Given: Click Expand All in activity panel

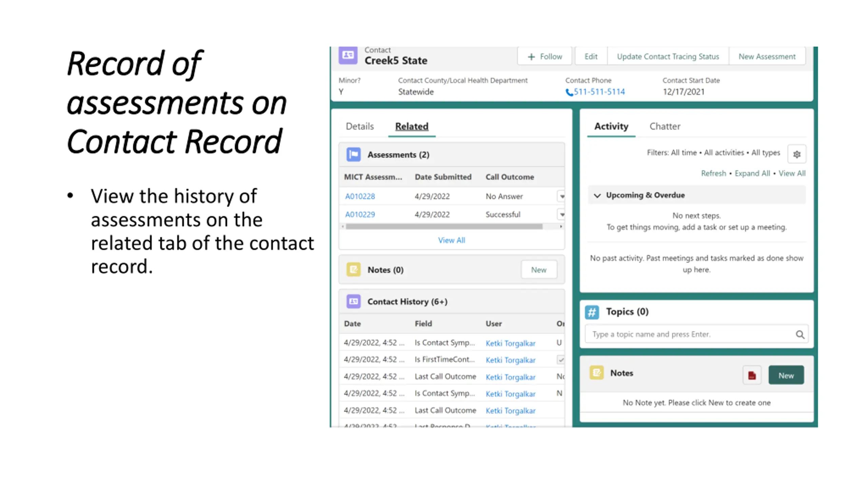Looking at the screenshot, I should point(752,174).
